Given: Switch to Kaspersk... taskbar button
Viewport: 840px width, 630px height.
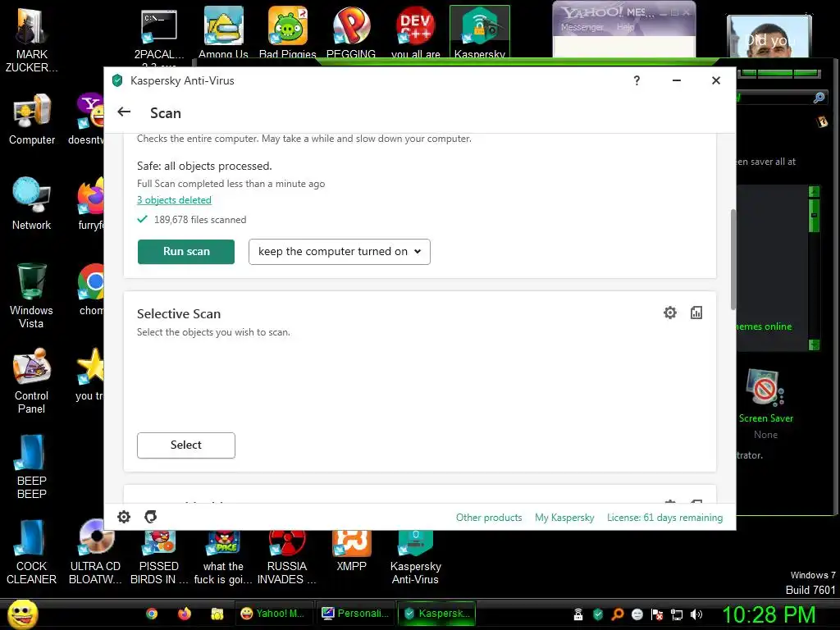Looking at the screenshot, I should click(438, 614).
